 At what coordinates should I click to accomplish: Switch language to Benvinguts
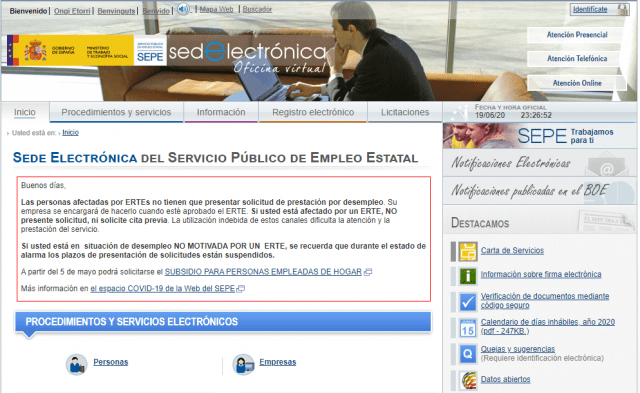[116, 11]
